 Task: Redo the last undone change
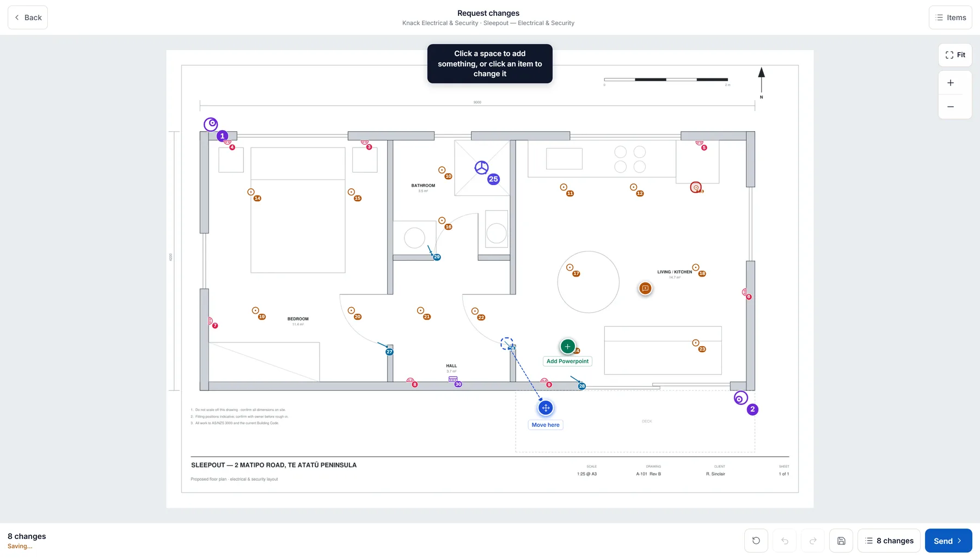[813, 541]
